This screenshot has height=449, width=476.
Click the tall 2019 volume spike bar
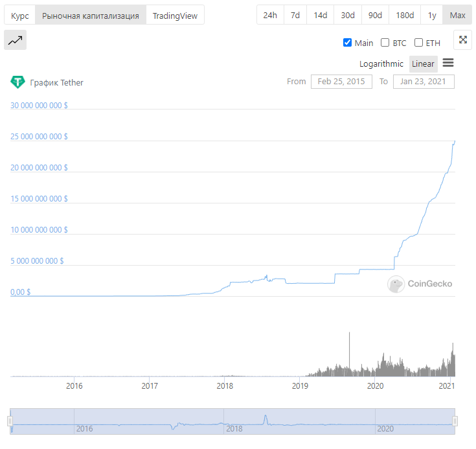tap(350, 354)
